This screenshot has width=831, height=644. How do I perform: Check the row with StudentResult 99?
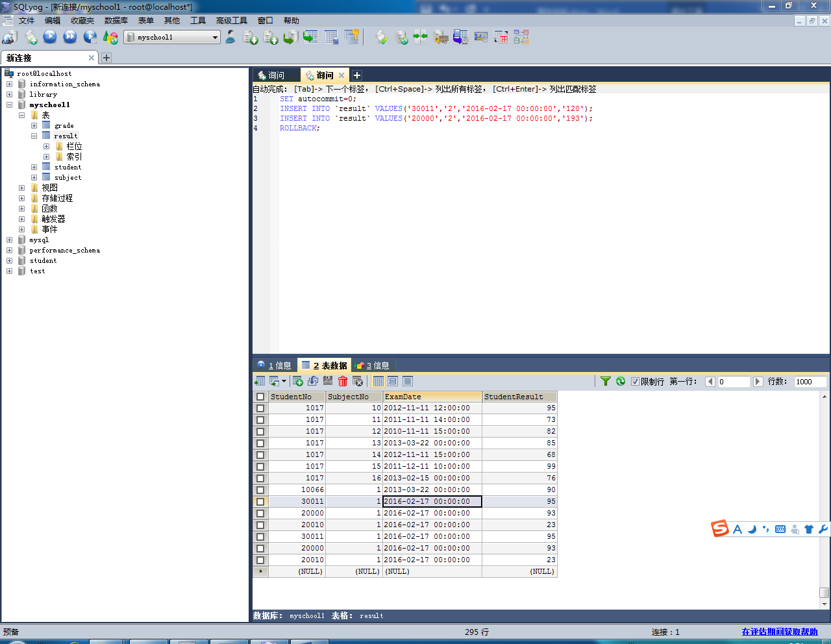[260, 467]
